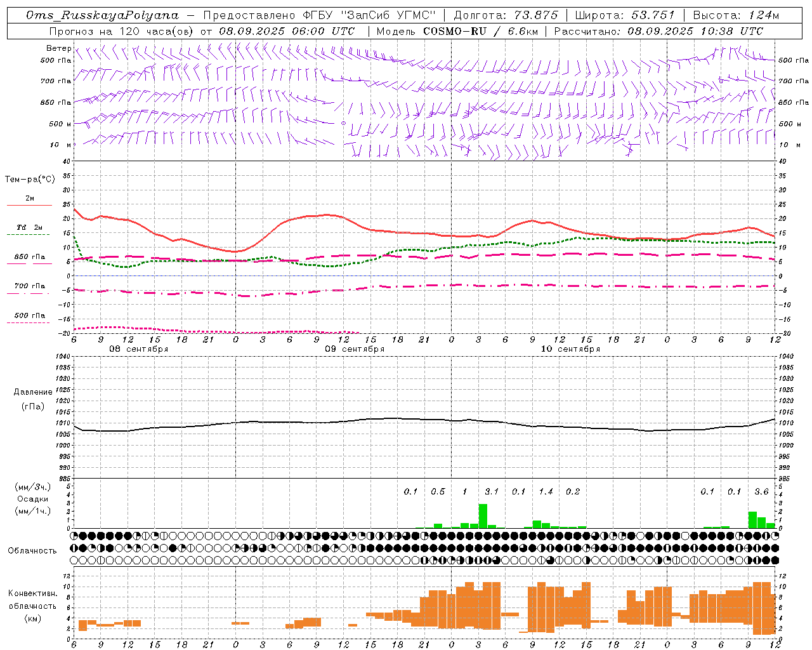Click the 09 сентября date label
This screenshot has width=812, height=650.
355,349
